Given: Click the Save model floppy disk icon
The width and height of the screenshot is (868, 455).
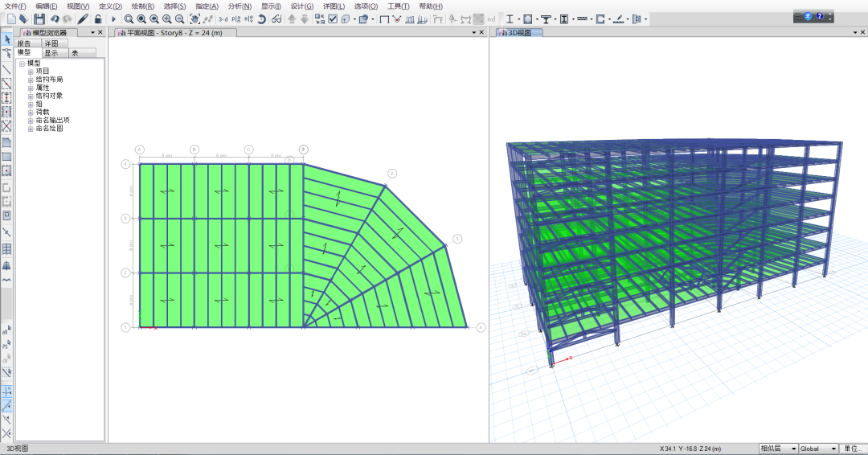Looking at the screenshot, I should (x=39, y=18).
